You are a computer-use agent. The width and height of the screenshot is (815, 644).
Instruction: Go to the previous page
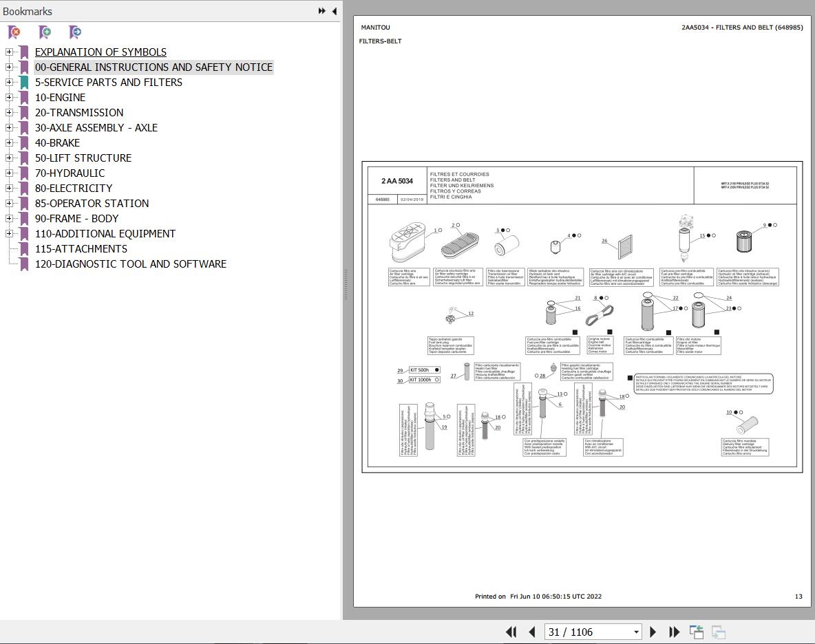coord(532,632)
